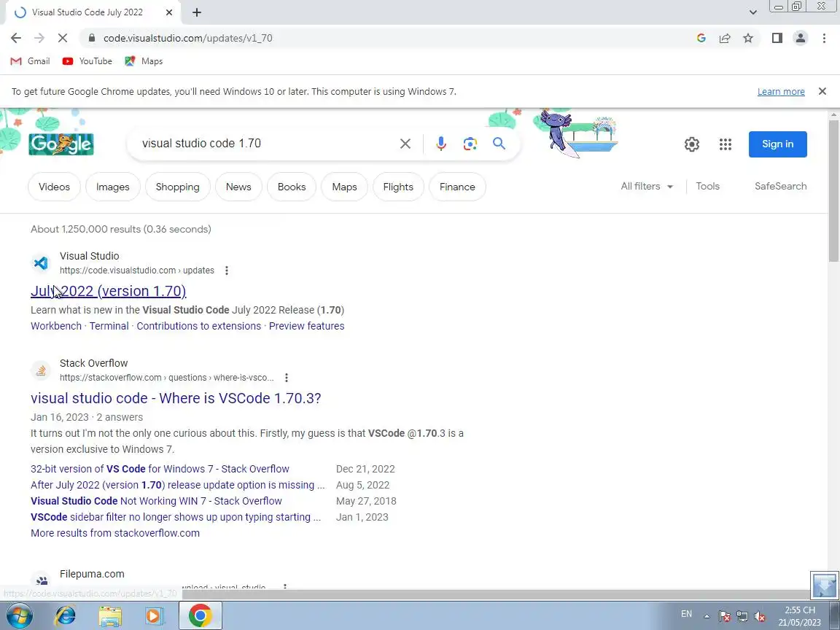Open Google quick settings gear
This screenshot has height=630, width=840.
coord(691,144)
